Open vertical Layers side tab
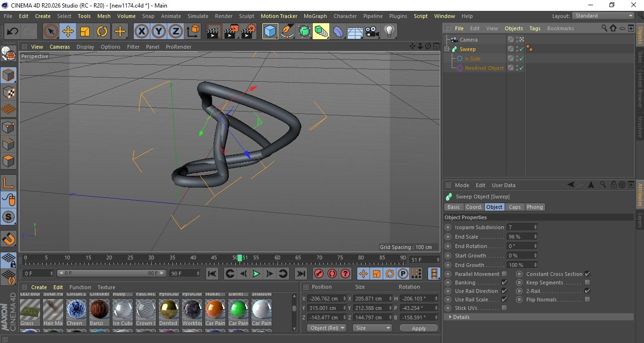 640,221
